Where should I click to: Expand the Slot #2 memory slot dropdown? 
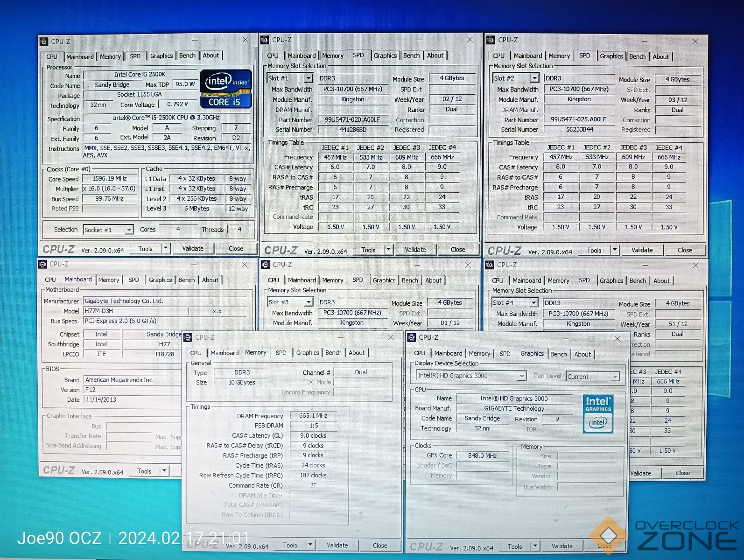tap(534, 78)
